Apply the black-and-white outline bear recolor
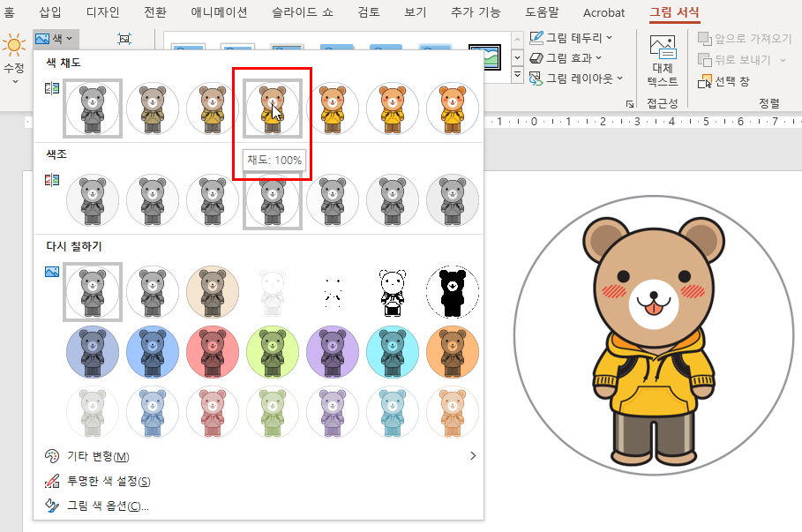802x532 pixels. coord(393,293)
